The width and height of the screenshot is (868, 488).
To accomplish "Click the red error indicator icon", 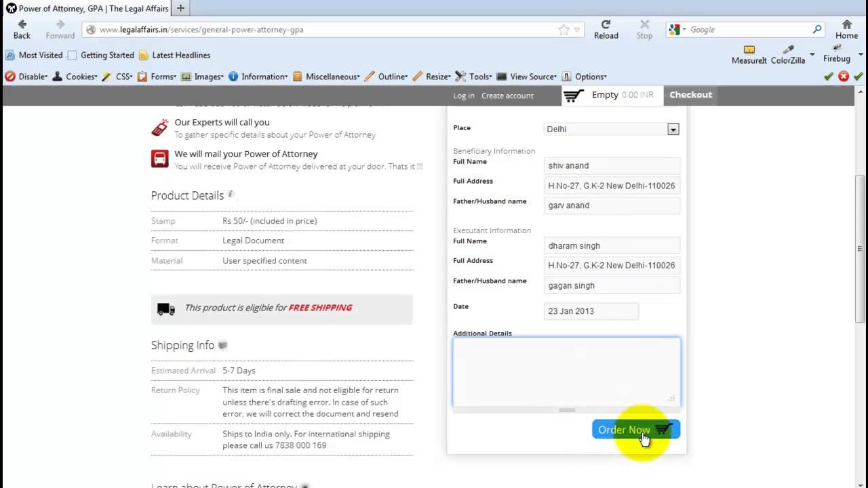I will tap(844, 77).
